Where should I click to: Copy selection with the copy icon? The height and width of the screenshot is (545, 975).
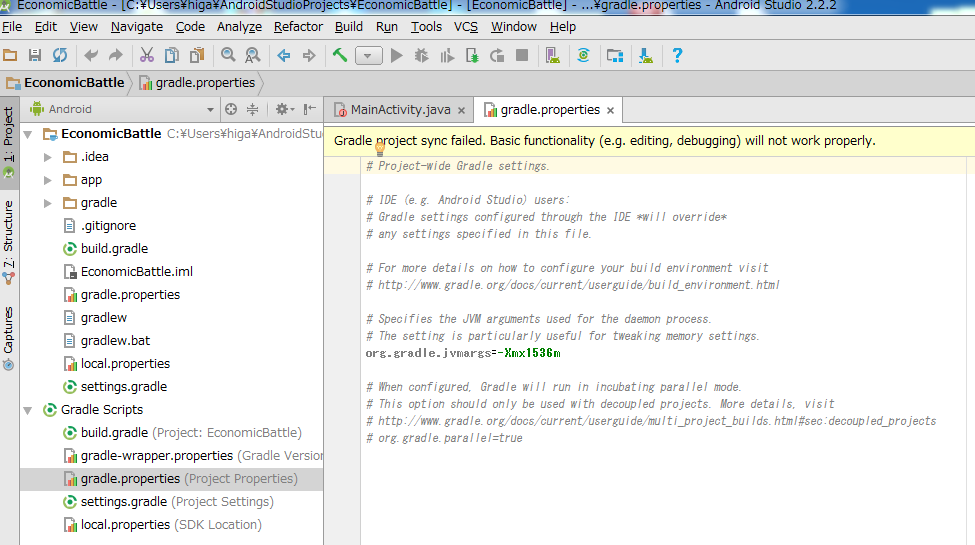[172, 55]
